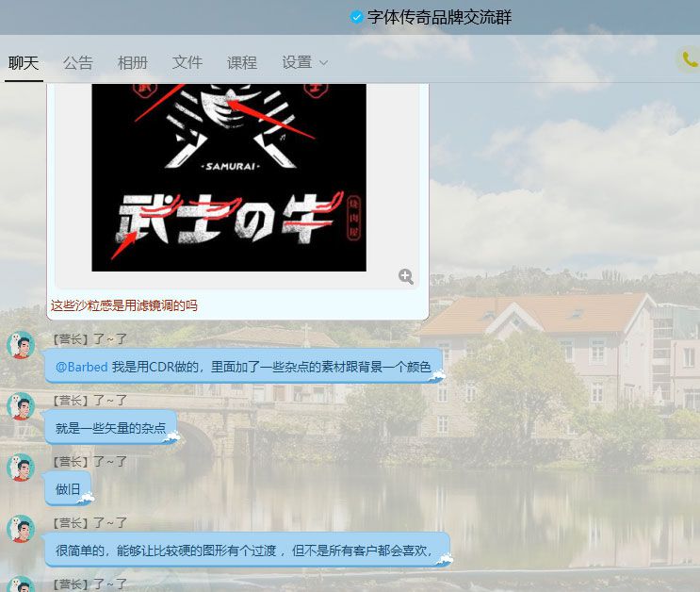Click sender name above the CDR message

(x=88, y=339)
